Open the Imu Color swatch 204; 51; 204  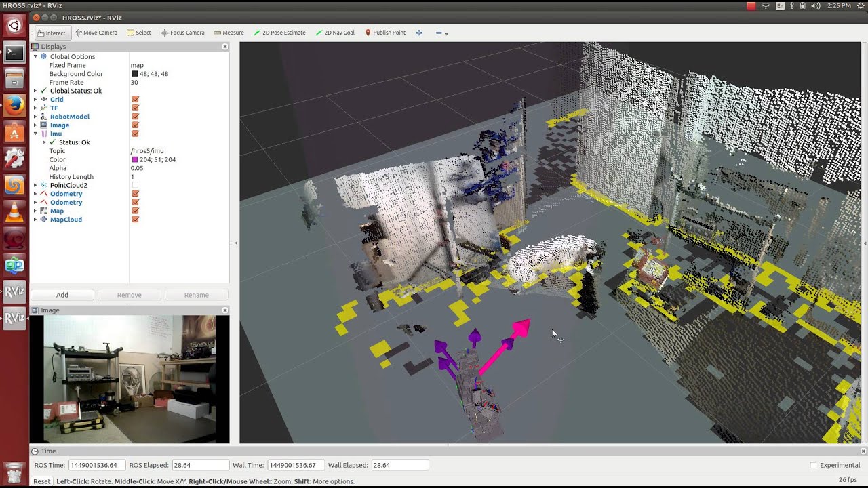click(x=135, y=160)
